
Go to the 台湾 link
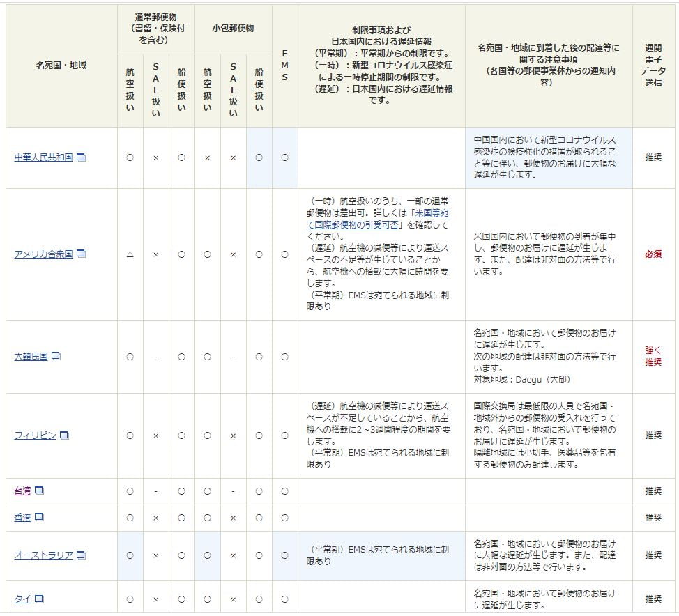[22, 491]
